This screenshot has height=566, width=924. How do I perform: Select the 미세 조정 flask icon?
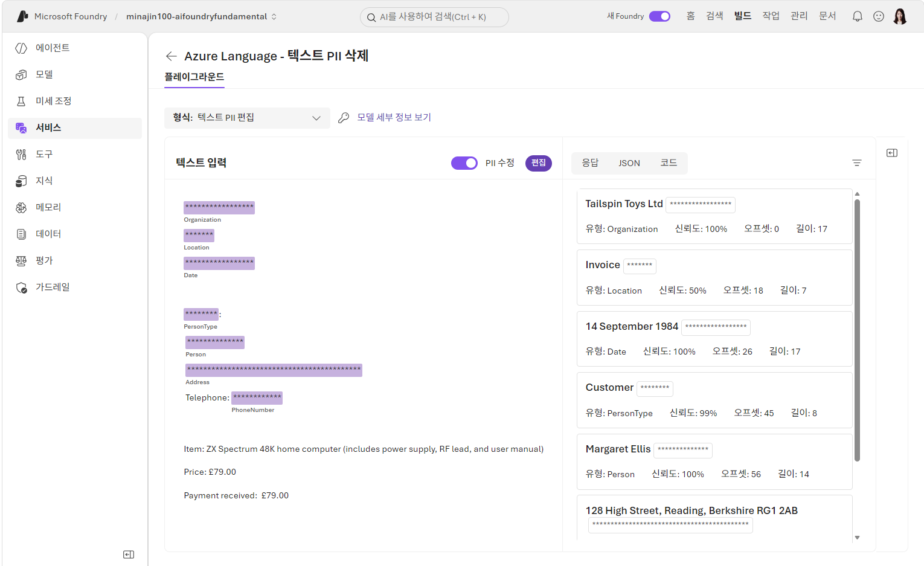tap(21, 101)
